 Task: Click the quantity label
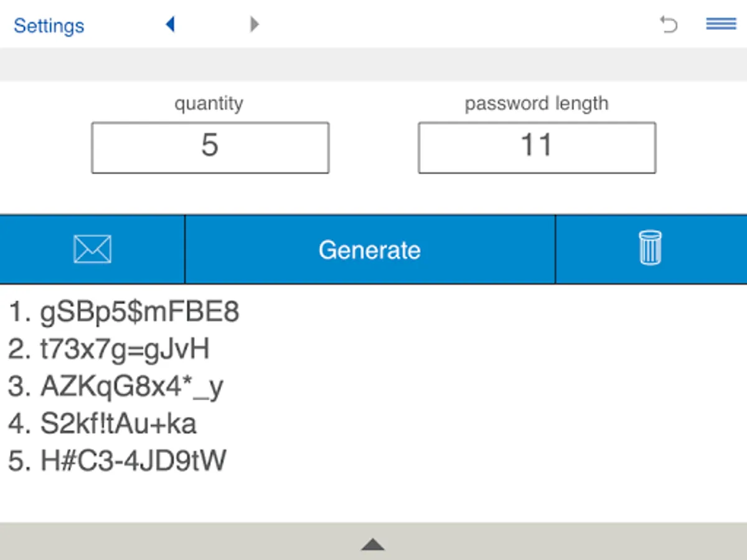209,103
